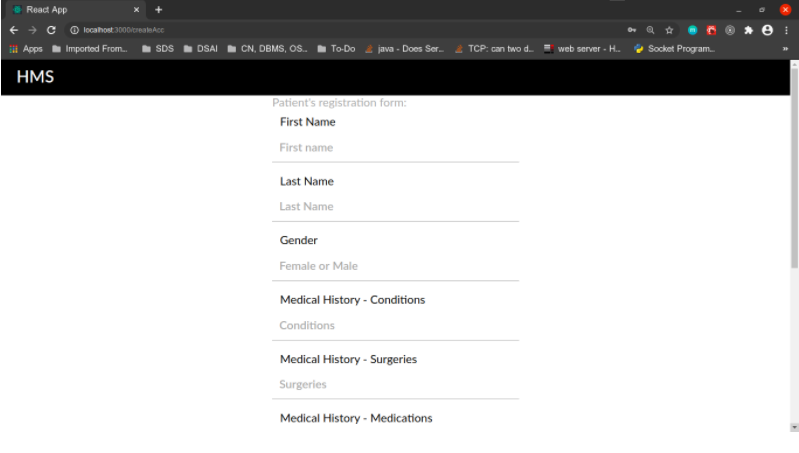Click the 'Medical History - Medications' label
Image resolution: width=799 pixels, height=453 pixels.
tap(356, 418)
